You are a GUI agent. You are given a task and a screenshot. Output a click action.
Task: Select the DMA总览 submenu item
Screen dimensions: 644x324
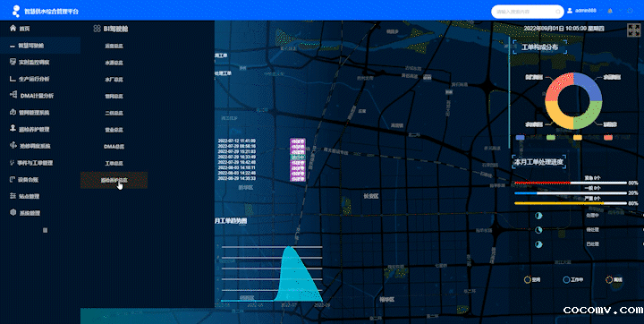114,147
